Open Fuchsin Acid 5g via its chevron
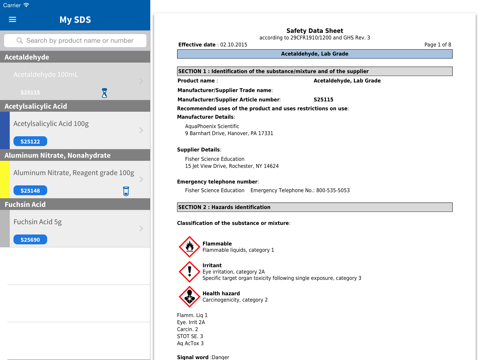 point(141,228)
